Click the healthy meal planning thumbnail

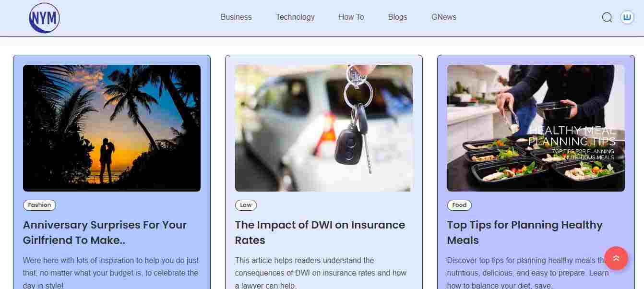[x=536, y=128]
